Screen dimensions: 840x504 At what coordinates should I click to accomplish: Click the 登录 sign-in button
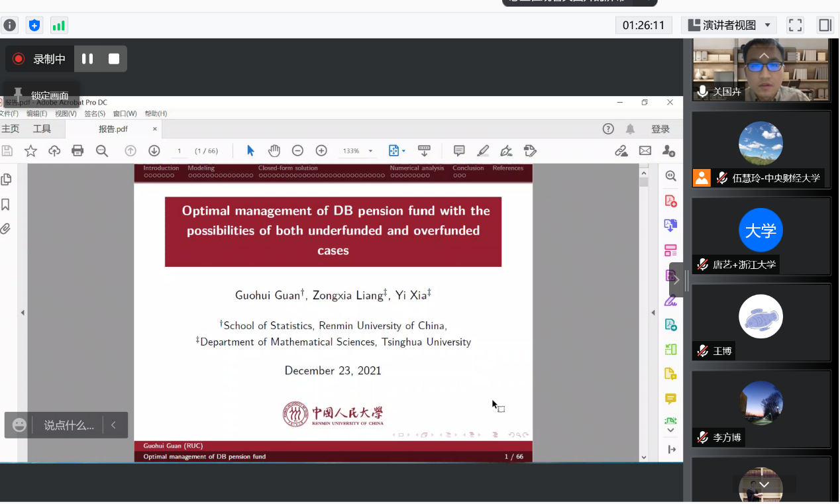(660, 129)
